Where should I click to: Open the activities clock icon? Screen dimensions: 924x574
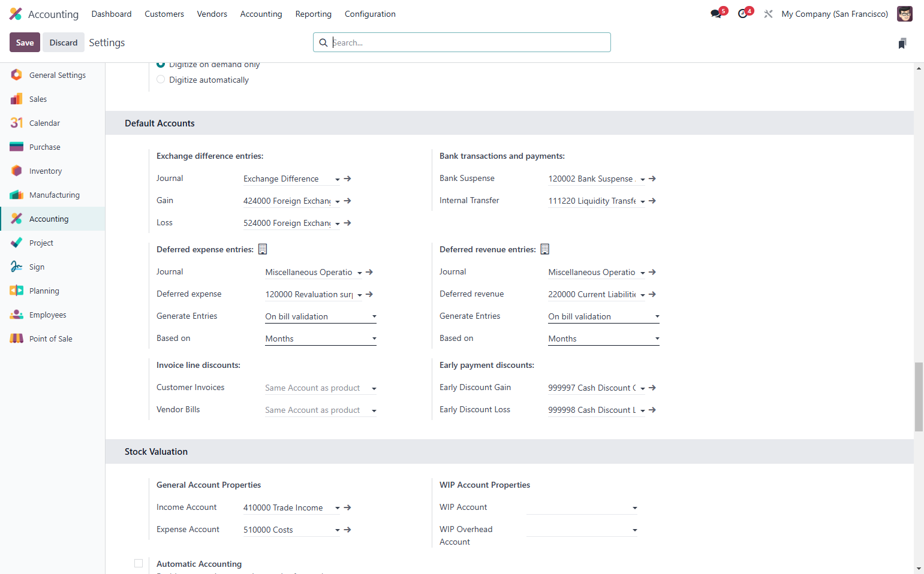pyautogui.click(x=742, y=14)
